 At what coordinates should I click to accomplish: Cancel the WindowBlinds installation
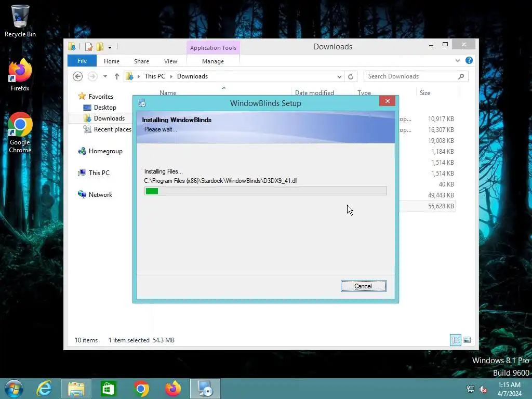tap(363, 286)
